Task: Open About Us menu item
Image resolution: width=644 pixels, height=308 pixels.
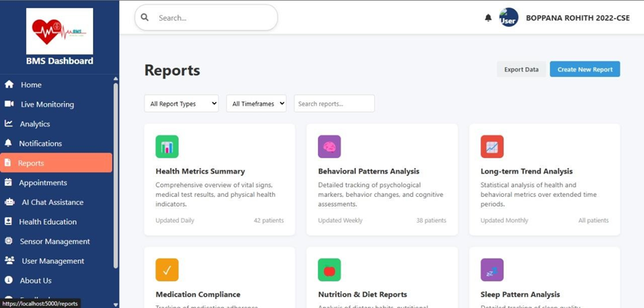Action: pyautogui.click(x=57, y=280)
